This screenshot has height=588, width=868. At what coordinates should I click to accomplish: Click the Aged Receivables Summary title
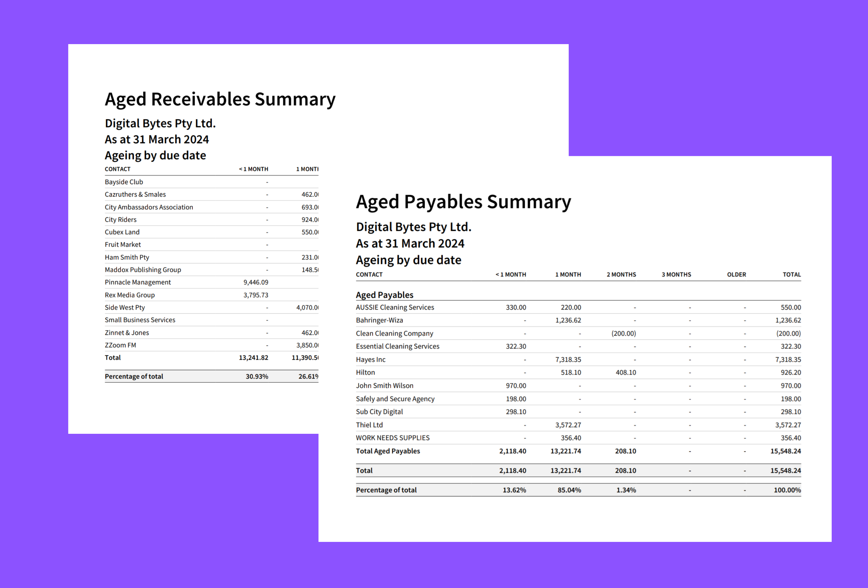coord(220,99)
